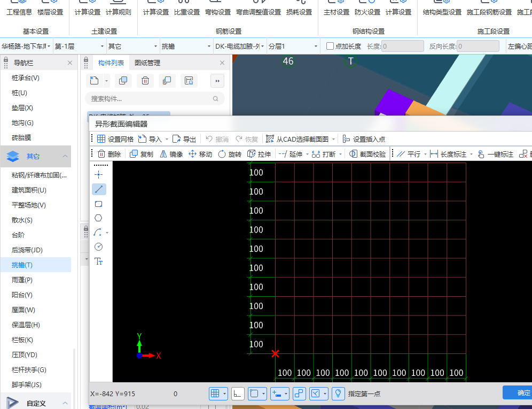Expand 导入 dropdown arrow
532x409 pixels.
click(167, 140)
